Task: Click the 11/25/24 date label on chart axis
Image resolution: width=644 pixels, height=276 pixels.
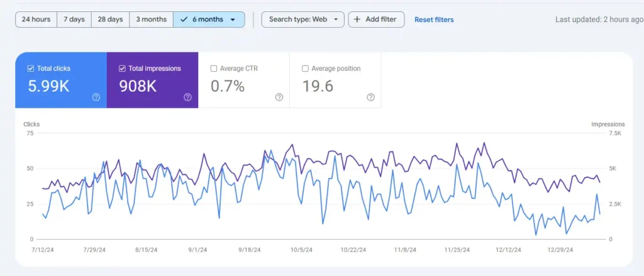Action: pyautogui.click(x=457, y=250)
